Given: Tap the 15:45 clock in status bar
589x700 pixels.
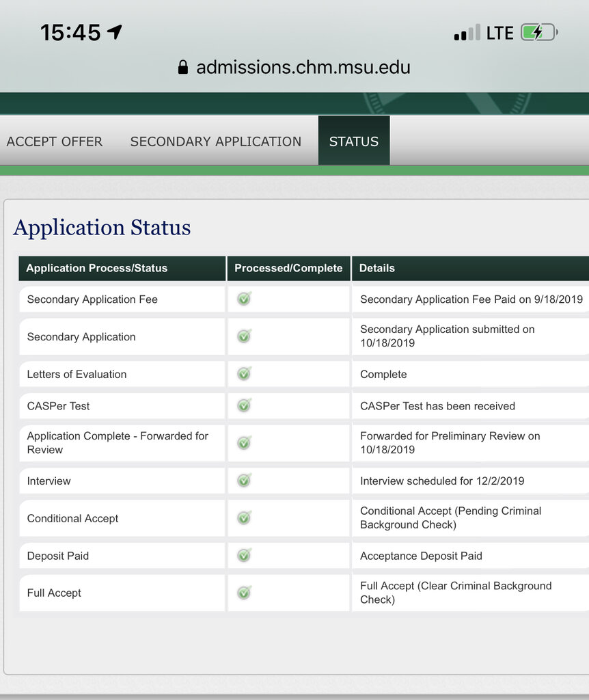Looking at the screenshot, I should point(70,33).
